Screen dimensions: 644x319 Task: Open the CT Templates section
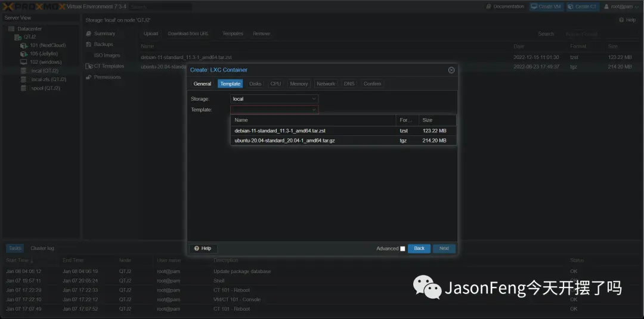109,66
